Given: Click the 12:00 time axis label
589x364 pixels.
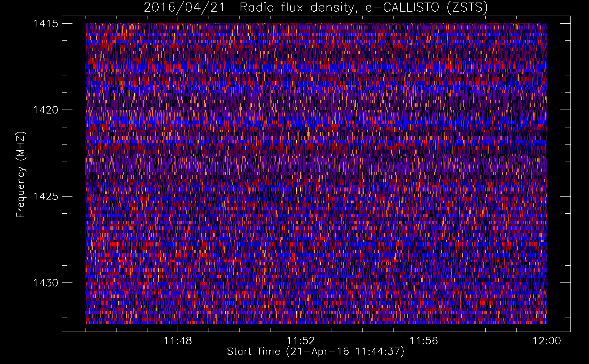Looking at the screenshot, I should click(547, 341).
